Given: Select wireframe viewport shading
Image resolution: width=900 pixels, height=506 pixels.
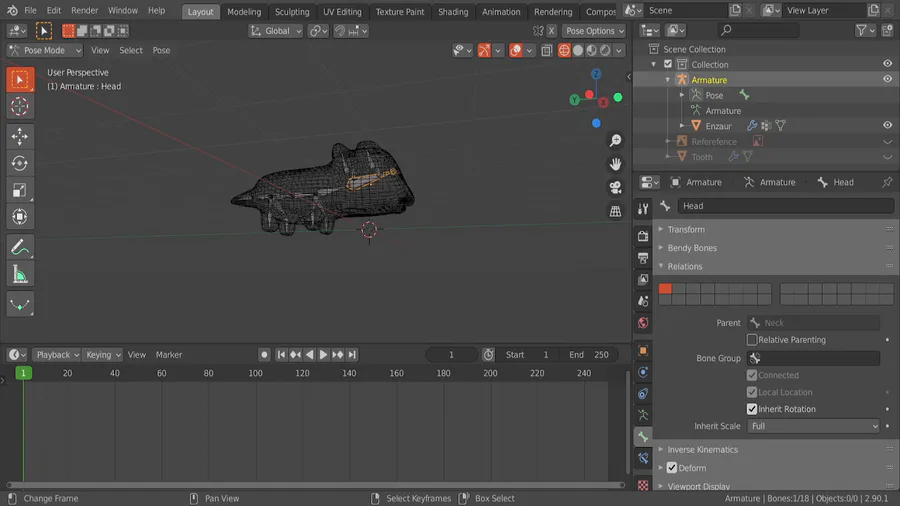Looking at the screenshot, I should [564, 50].
